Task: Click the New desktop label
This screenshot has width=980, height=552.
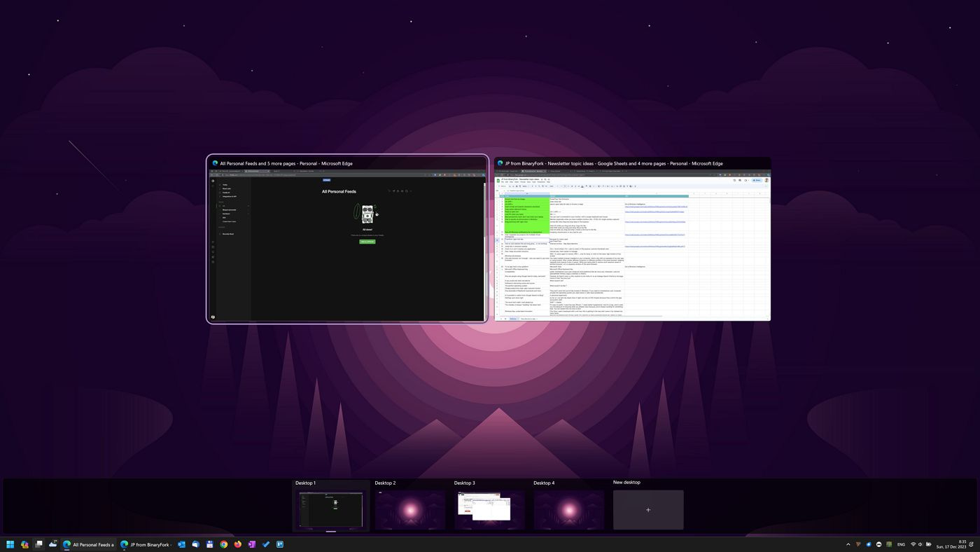Action: [x=626, y=483]
